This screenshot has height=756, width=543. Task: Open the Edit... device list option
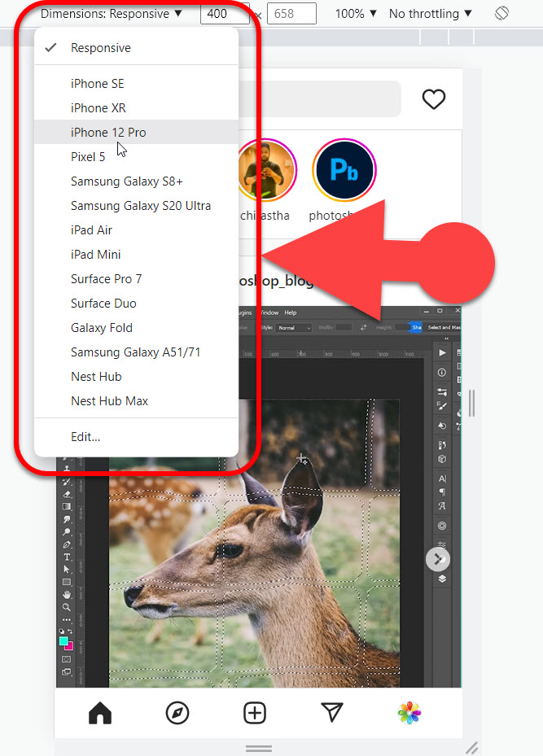pyautogui.click(x=137, y=437)
